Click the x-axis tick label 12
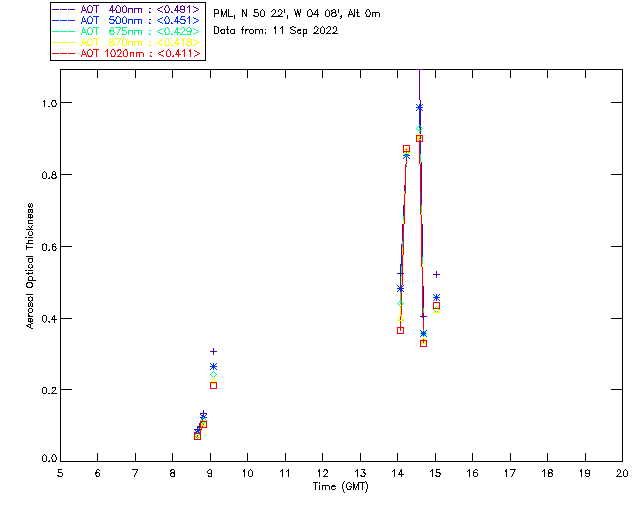The image size is (640, 512). point(322,473)
